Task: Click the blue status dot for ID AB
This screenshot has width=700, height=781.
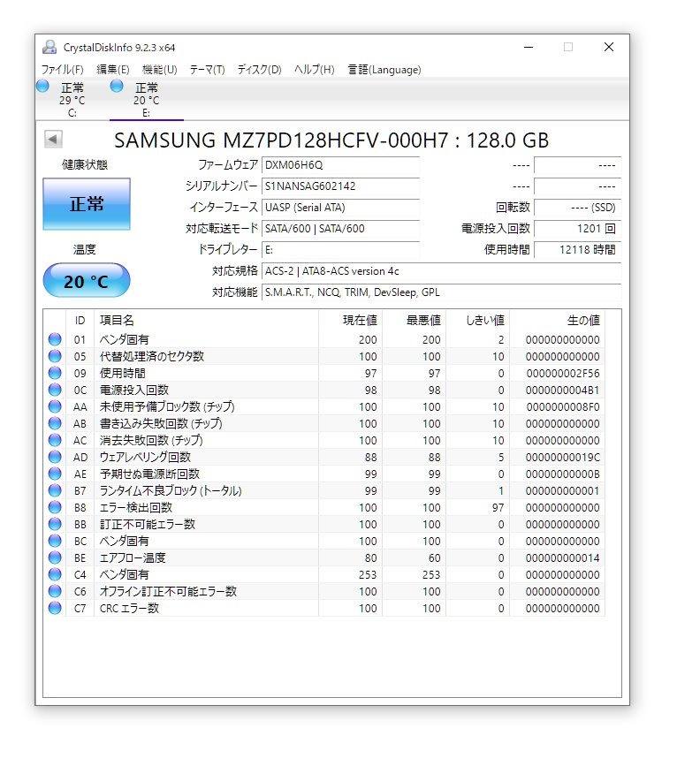Action: tap(55, 423)
